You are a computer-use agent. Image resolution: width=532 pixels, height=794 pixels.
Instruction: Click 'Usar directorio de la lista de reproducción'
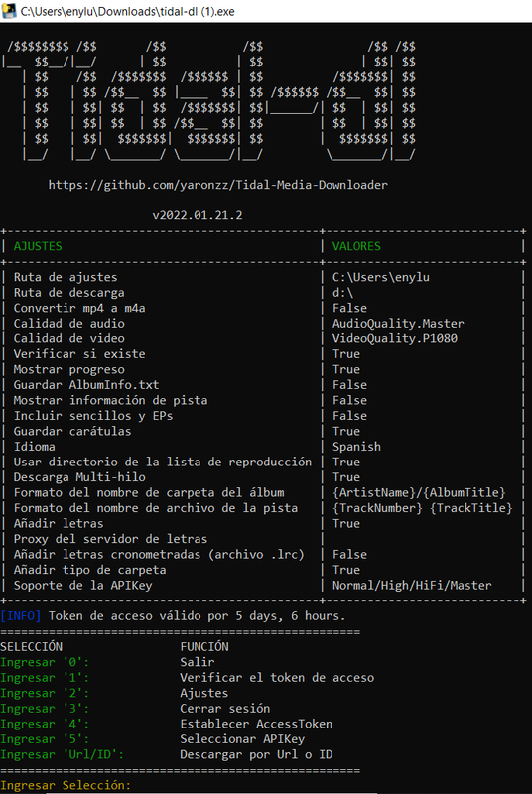tap(163, 462)
